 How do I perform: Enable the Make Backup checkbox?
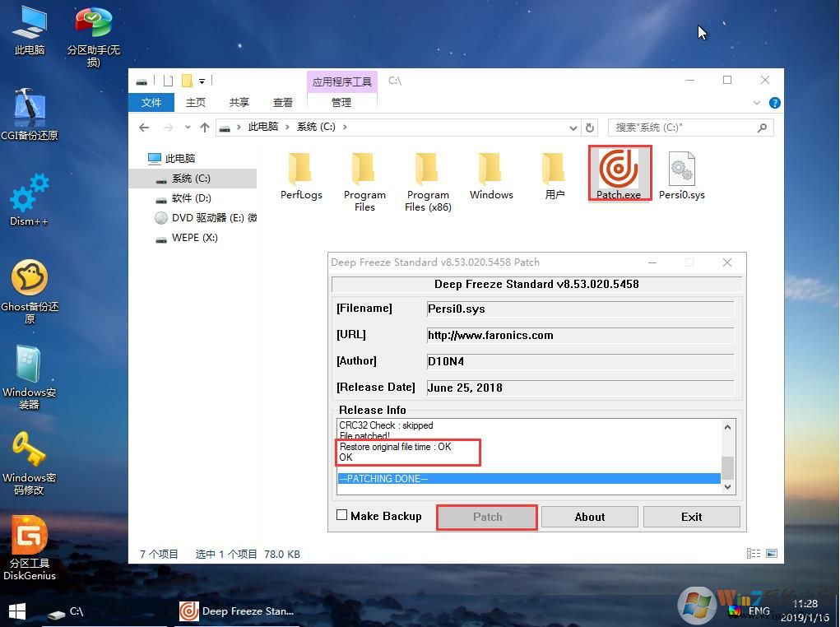coord(341,516)
